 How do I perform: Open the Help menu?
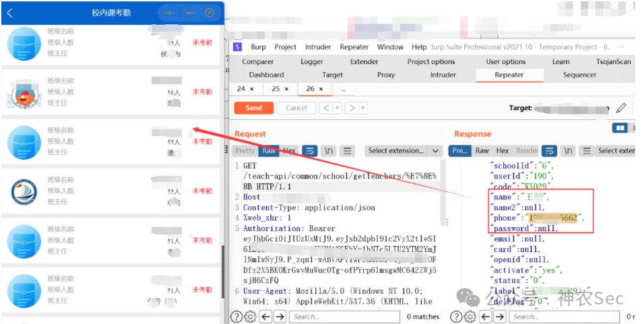(x=419, y=46)
